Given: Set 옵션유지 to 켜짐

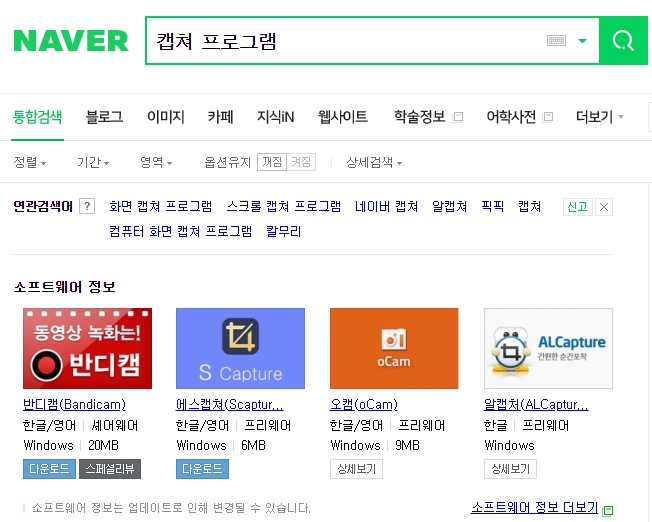Looking at the screenshot, I should tap(301, 162).
